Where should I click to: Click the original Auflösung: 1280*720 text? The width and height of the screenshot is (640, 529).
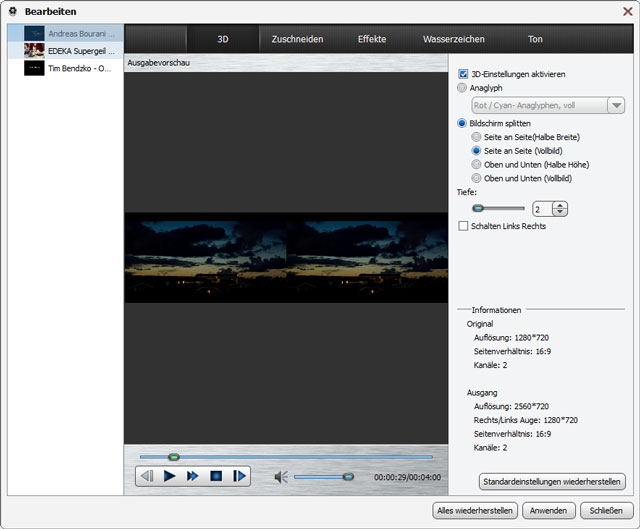pyautogui.click(x=511, y=338)
